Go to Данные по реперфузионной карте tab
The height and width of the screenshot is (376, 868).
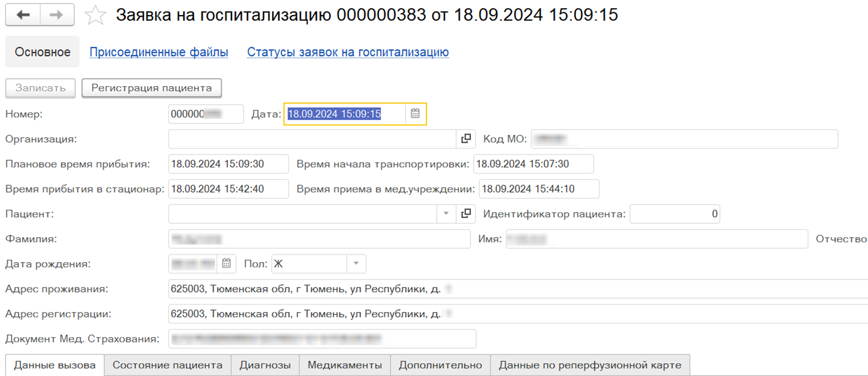[590, 365]
